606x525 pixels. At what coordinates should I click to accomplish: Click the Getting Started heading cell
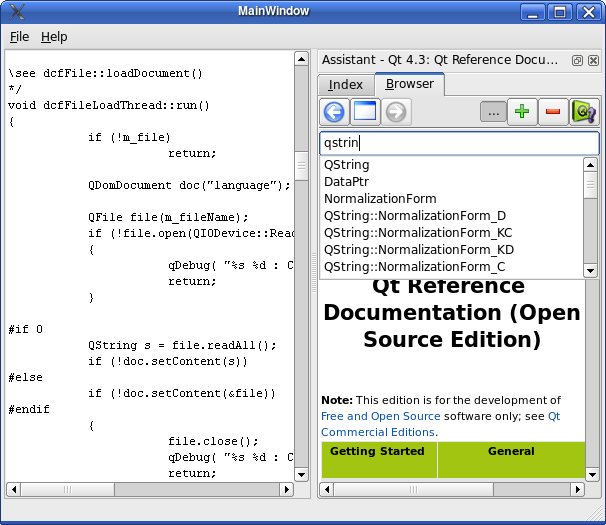pyautogui.click(x=379, y=460)
